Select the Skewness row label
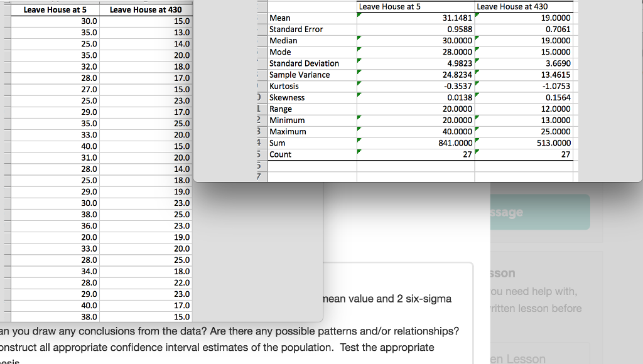This screenshot has height=364, width=643. click(287, 97)
